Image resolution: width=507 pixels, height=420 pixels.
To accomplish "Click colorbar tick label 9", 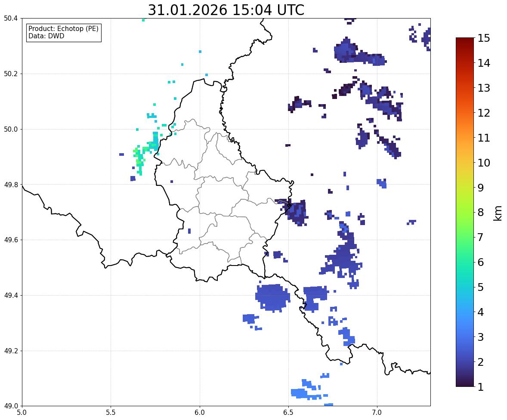I will click(481, 188).
